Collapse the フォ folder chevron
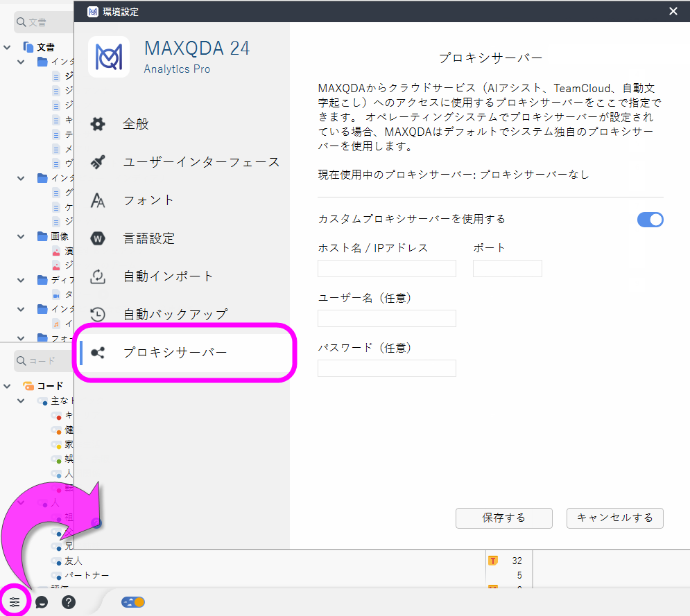690x616 pixels. click(21, 337)
